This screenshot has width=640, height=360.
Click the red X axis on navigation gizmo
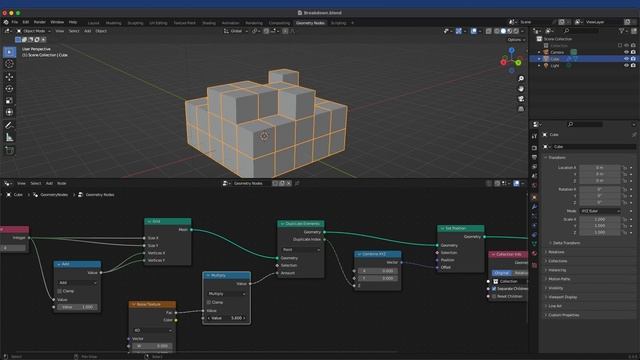(504, 62)
